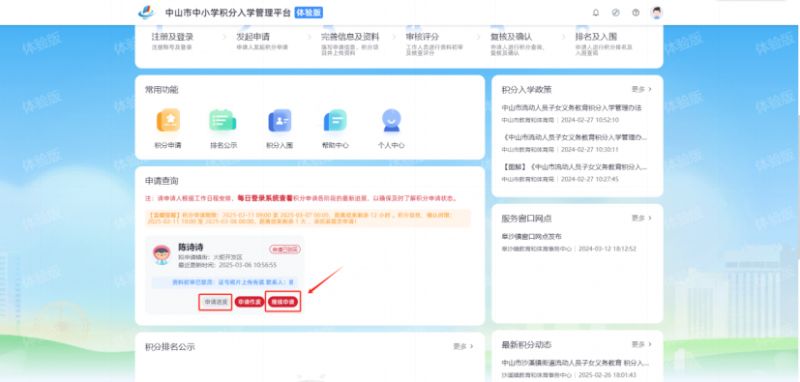
Task: Click the 体验版 badge beside the title
Action: [x=309, y=13]
